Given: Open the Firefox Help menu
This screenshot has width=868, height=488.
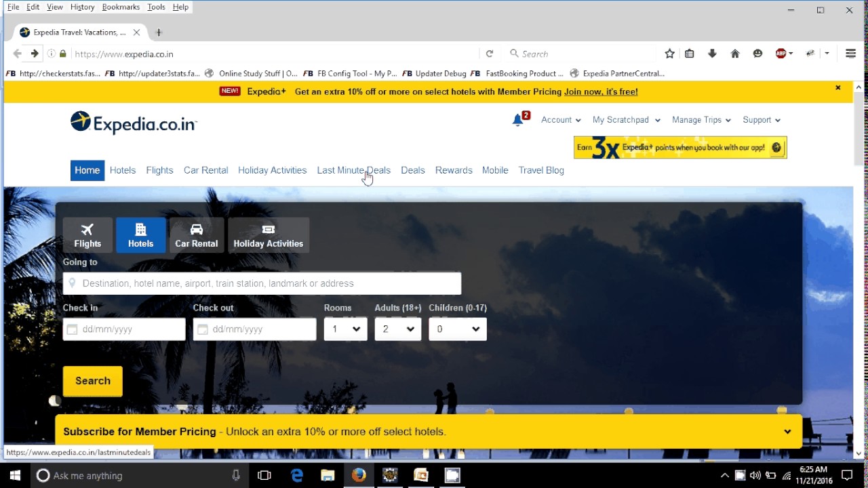Looking at the screenshot, I should point(180,7).
